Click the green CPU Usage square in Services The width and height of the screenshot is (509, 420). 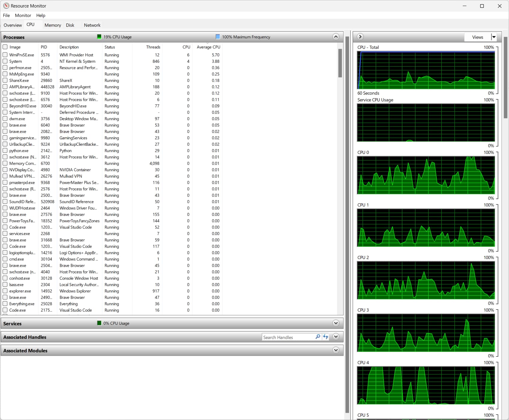pyautogui.click(x=99, y=323)
